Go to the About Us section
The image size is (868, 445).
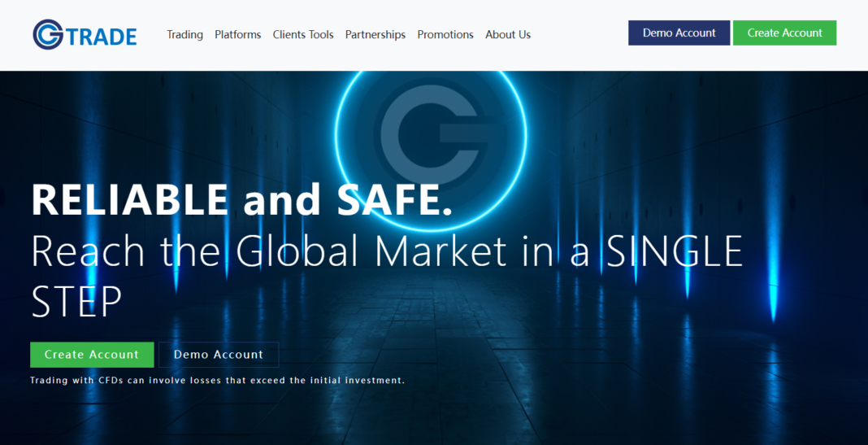coord(507,34)
